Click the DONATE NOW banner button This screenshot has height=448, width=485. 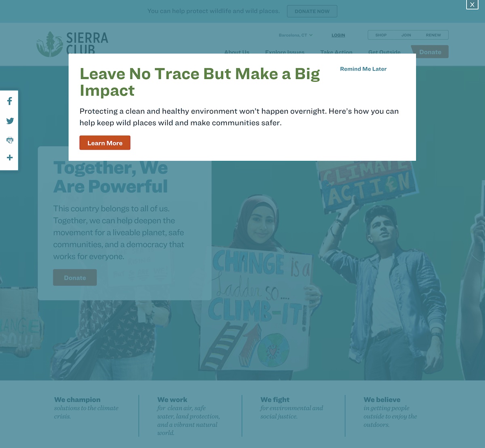pyautogui.click(x=312, y=11)
